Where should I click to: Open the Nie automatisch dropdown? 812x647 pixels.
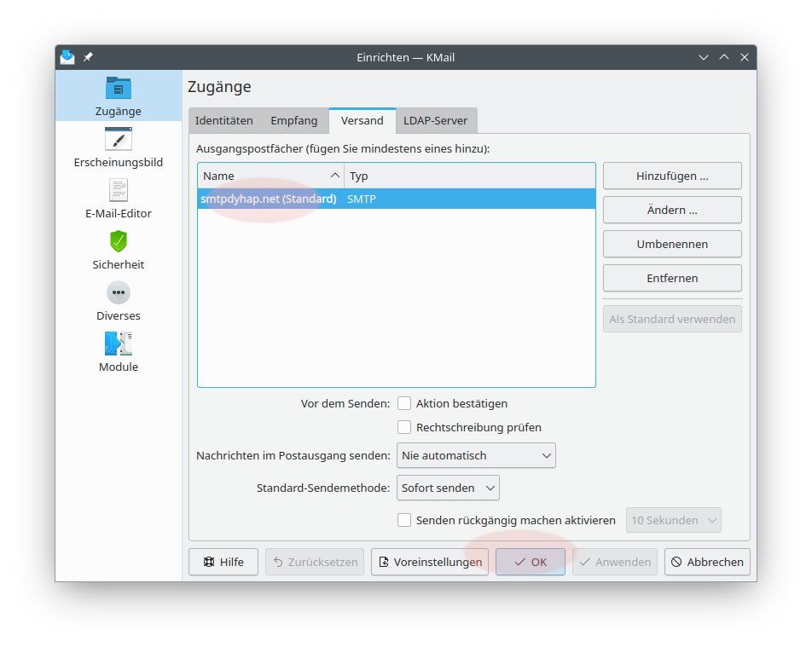(476, 455)
